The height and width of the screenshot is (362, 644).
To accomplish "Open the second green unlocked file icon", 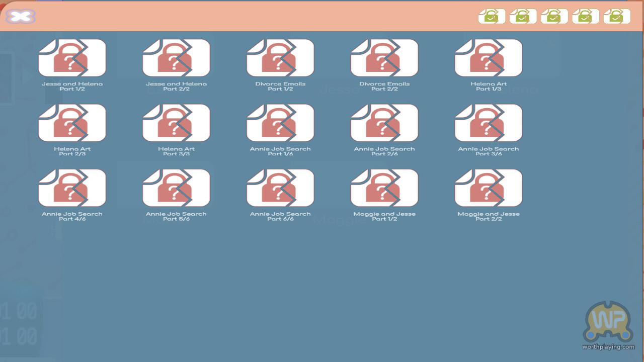I will pyautogui.click(x=523, y=16).
